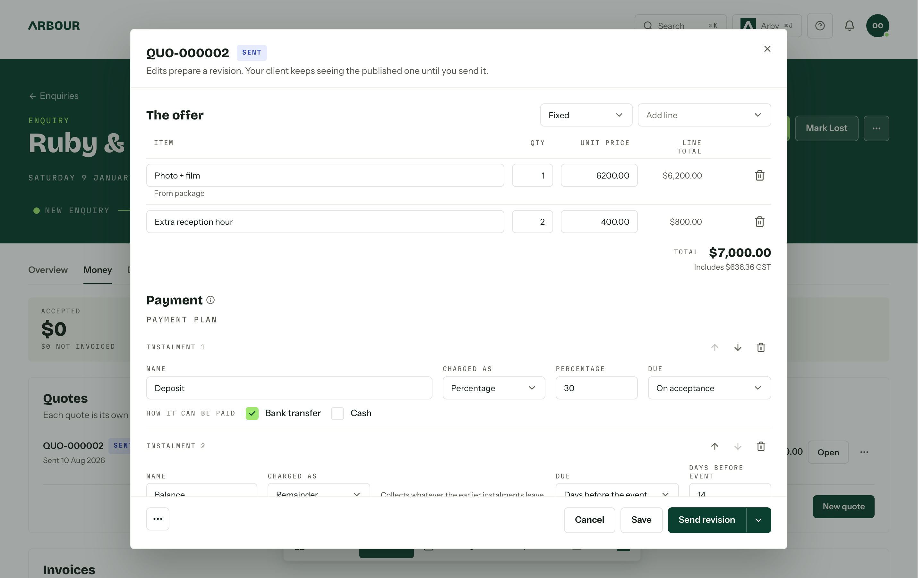Create a New quote

(843, 506)
